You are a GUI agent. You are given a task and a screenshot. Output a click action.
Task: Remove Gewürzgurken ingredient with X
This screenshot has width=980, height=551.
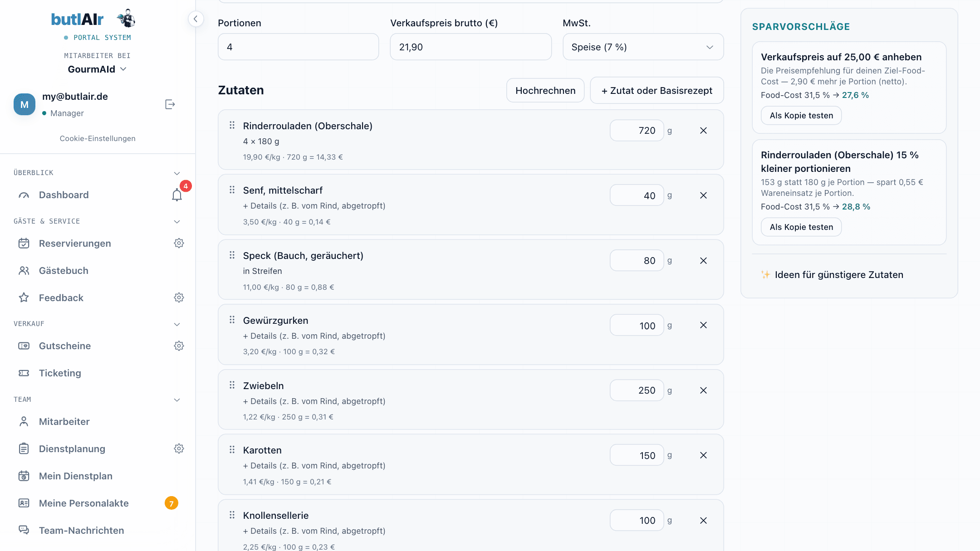point(703,325)
